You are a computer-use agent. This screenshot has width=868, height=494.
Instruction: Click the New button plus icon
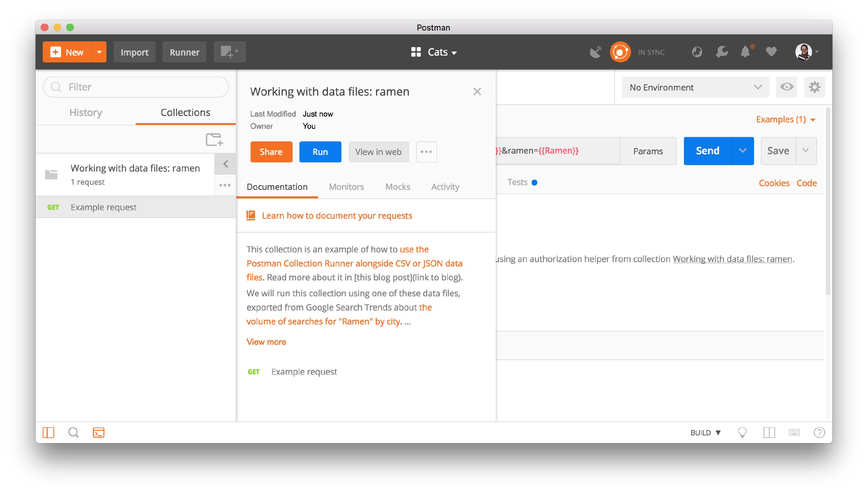(55, 52)
